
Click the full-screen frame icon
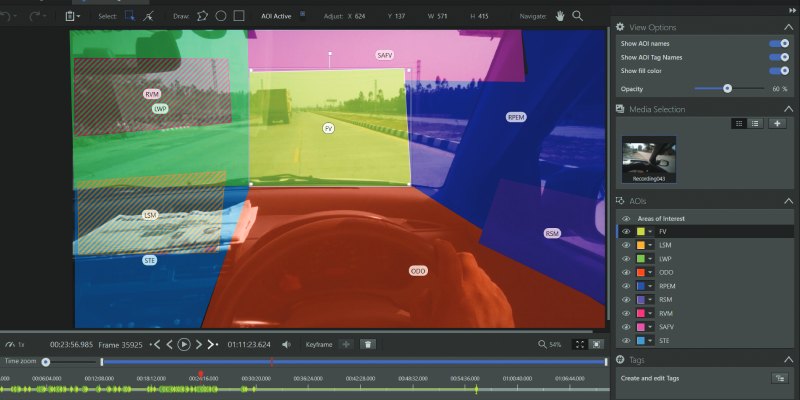pyautogui.click(x=596, y=344)
